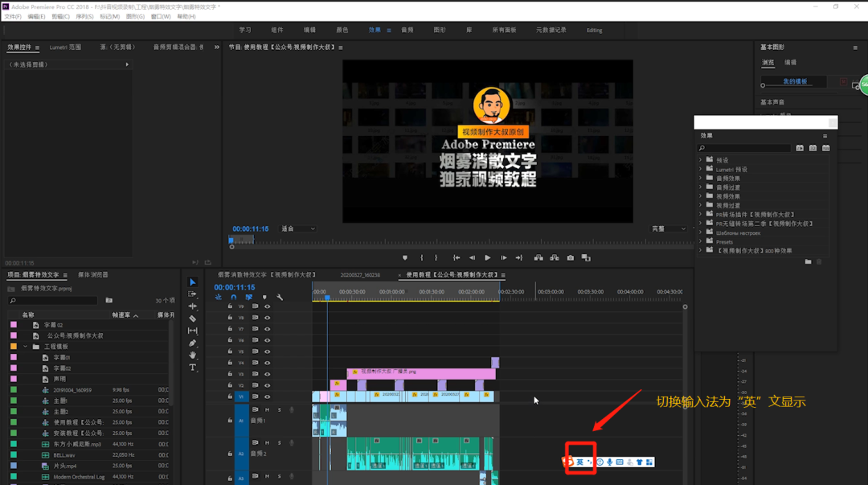Screen dimensions: 868x485
Task: Select the Ripple Edit tool
Action: [x=193, y=306]
